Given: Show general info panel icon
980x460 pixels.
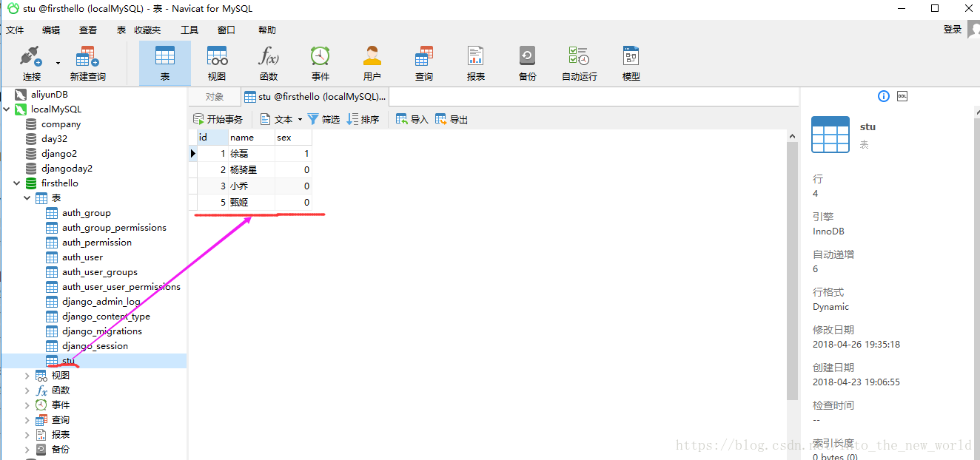Looking at the screenshot, I should click(x=883, y=96).
